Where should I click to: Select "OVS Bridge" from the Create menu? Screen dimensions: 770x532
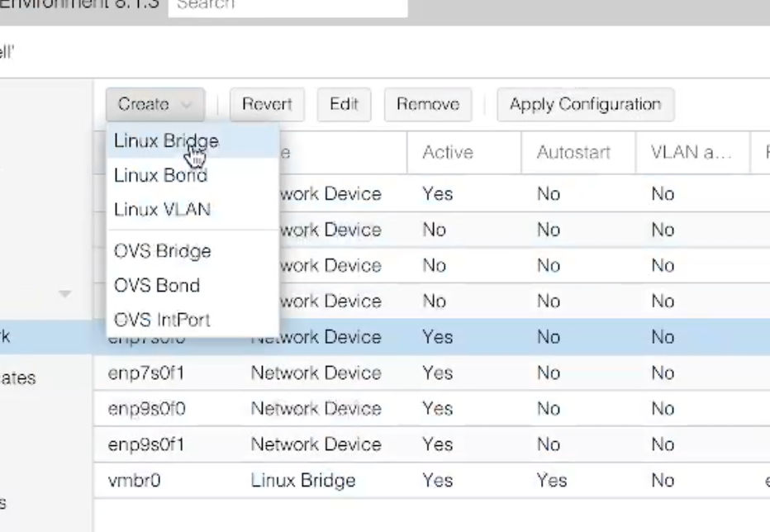coord(162,251)
